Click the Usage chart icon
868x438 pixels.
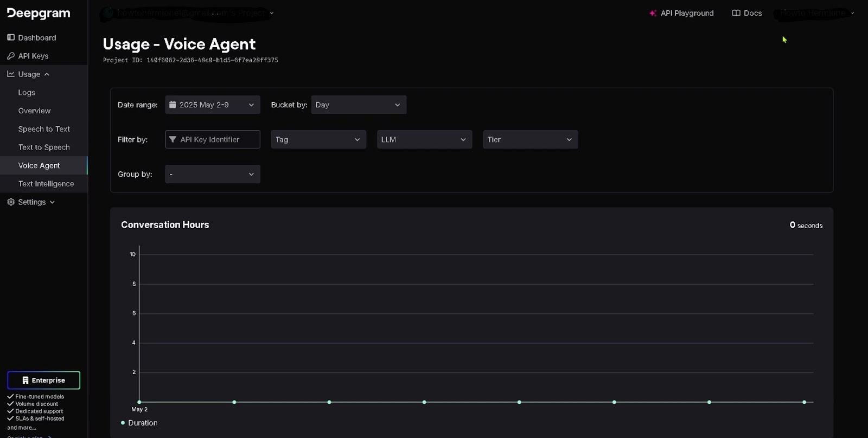click(x=11, y=74)
